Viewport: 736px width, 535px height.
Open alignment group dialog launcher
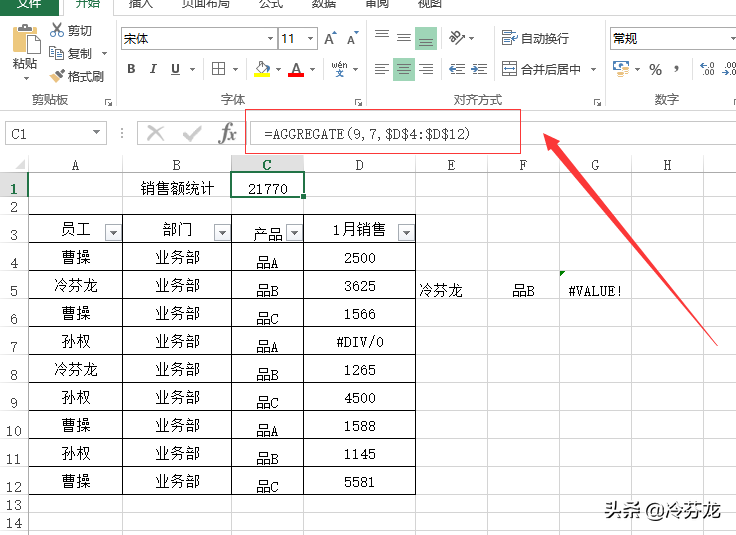(598, 102)
